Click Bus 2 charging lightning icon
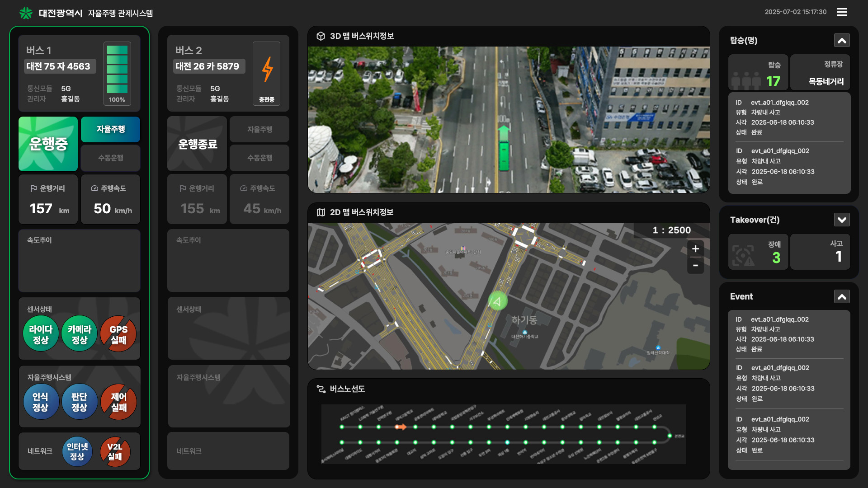 [x=267, y=69]
